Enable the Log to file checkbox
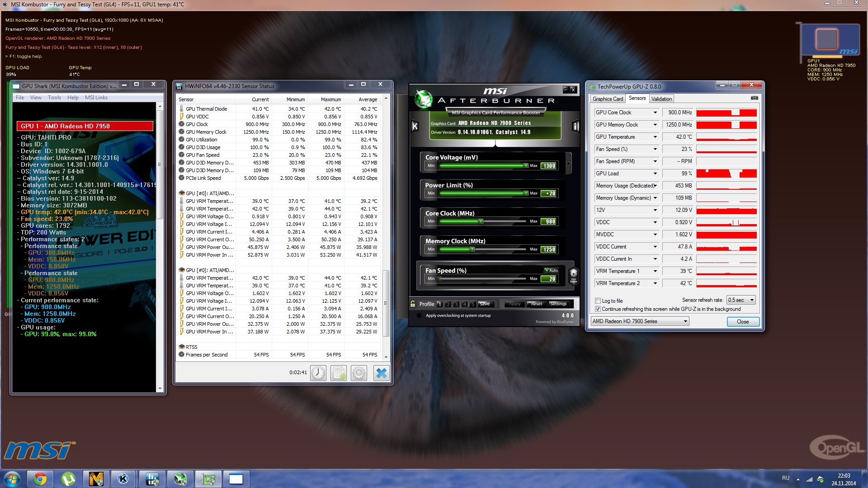This screenshot has width=868, height=488. 598,301
